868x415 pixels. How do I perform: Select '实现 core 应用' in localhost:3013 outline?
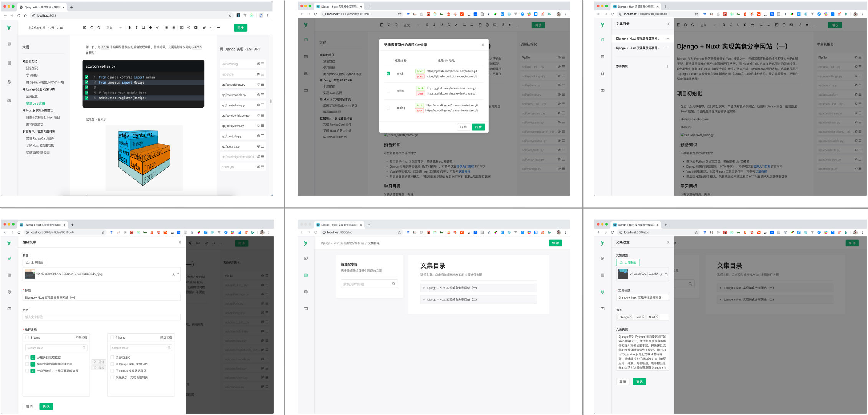point(35,103)
